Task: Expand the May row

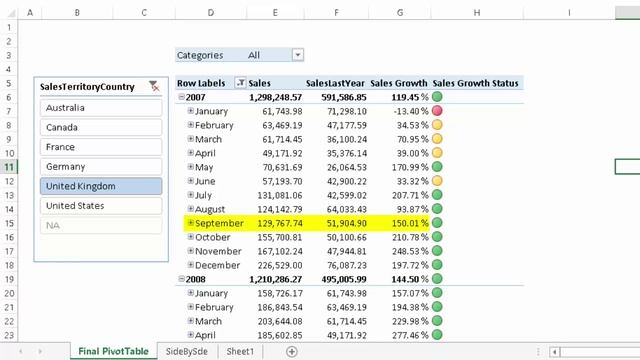Action: click(x=190, y=167)
